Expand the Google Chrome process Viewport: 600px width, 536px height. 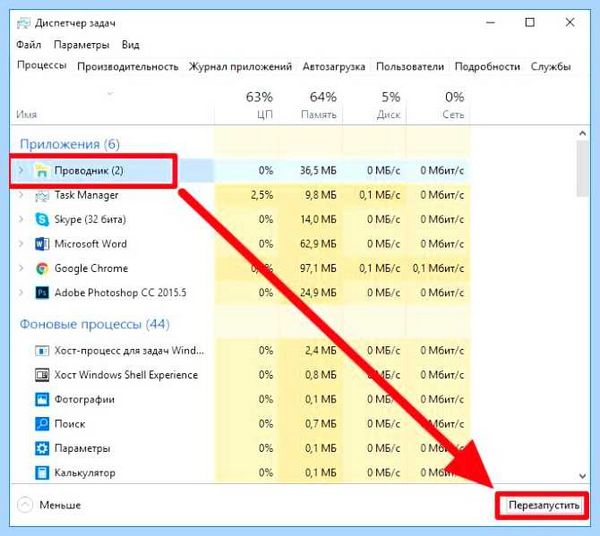click(x=21, y=268)
